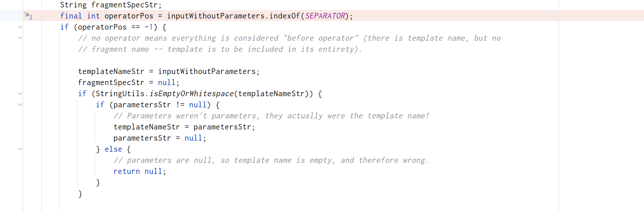Click 'String fragmentSpecStr' declaration line
Viewport: 644px width, 212px height.
(111, 5)
